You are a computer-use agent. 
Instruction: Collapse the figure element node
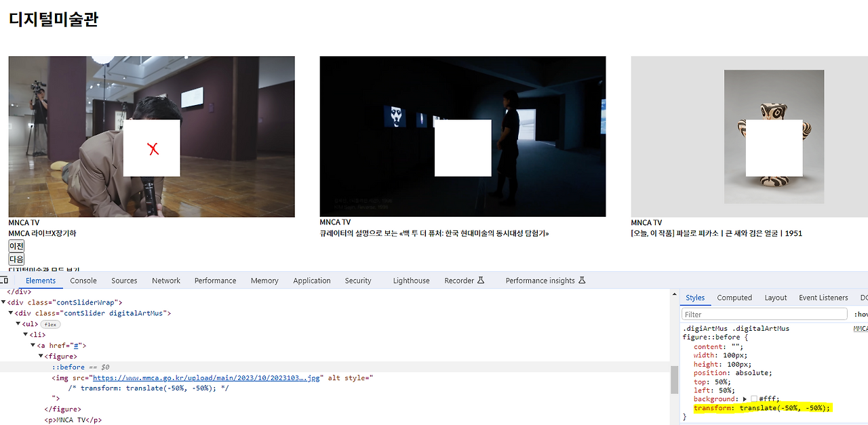[x=41, y=357]
